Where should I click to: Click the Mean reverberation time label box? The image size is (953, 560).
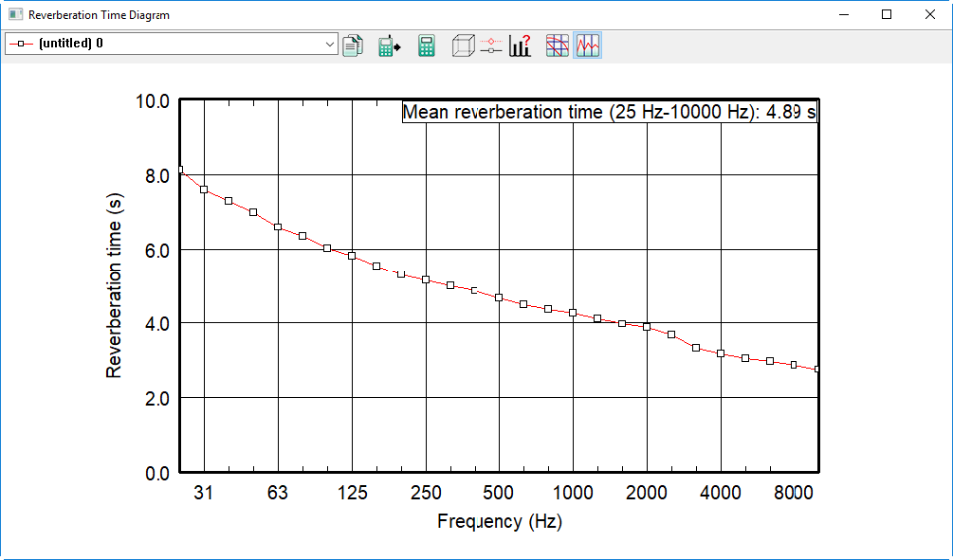pos(610,112)
